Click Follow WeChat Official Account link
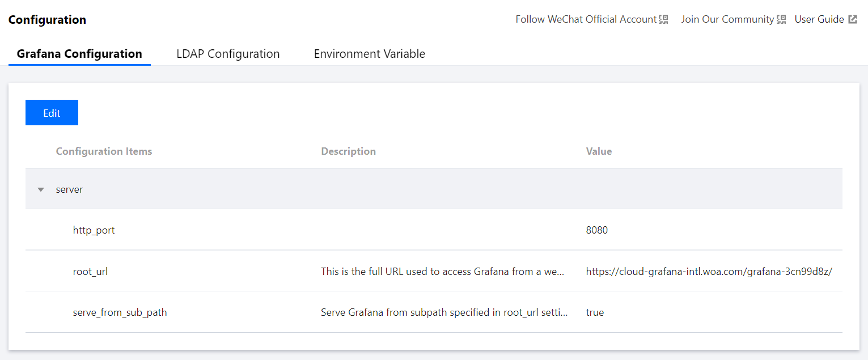Screen dimensions: 868x360 (x=586, y=19)
